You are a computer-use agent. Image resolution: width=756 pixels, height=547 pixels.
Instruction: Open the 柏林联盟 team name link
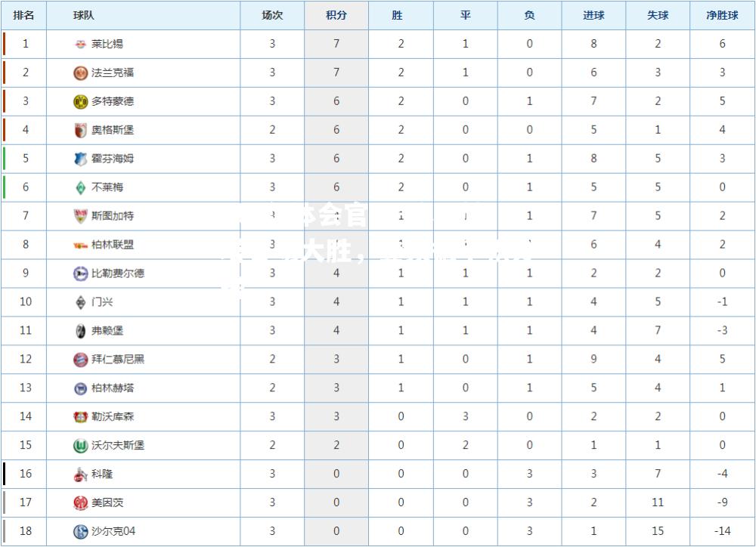click(x=113, y=245)
